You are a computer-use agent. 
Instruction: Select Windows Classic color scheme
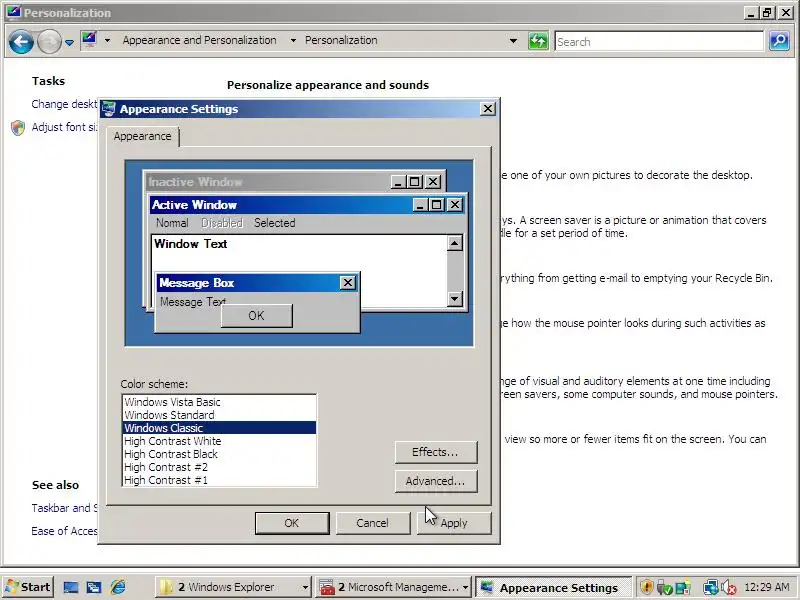click(x=219, y=428)
